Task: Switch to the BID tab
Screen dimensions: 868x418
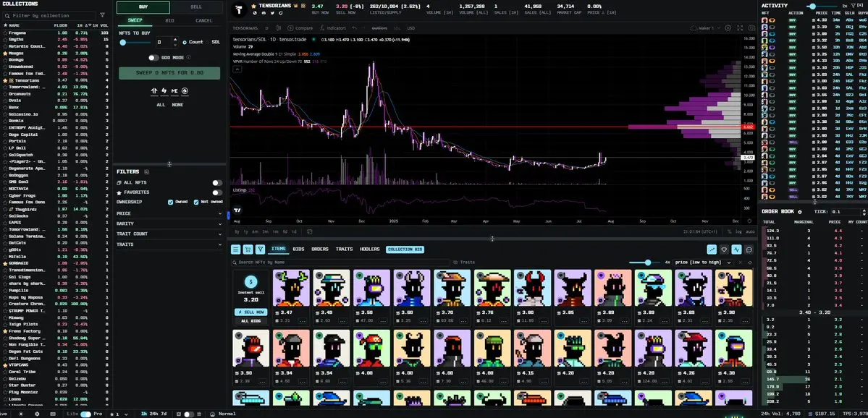Action: 169,20
